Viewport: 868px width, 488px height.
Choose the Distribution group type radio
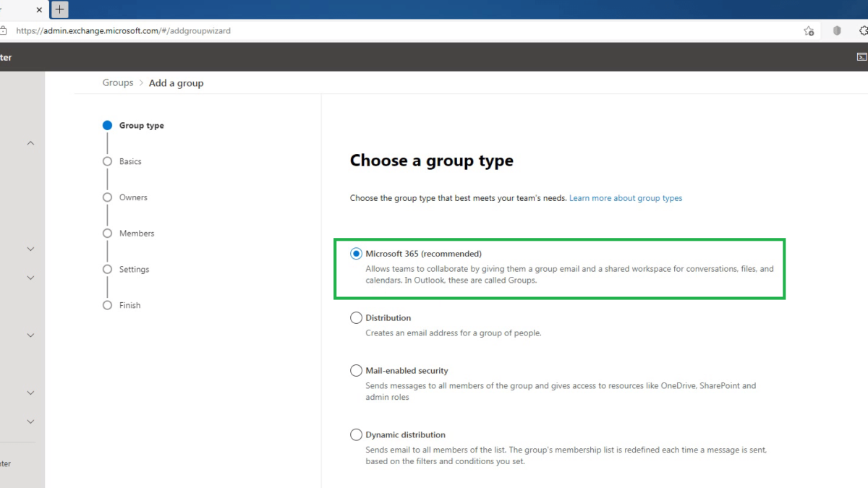pyautogui.click(x=356, y=318)
